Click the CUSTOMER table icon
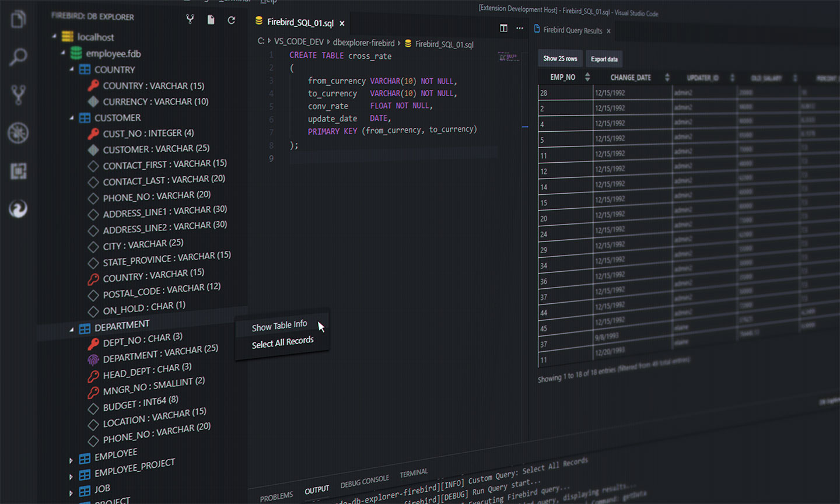Screen dimensions: 840x504 click(85, 118)
